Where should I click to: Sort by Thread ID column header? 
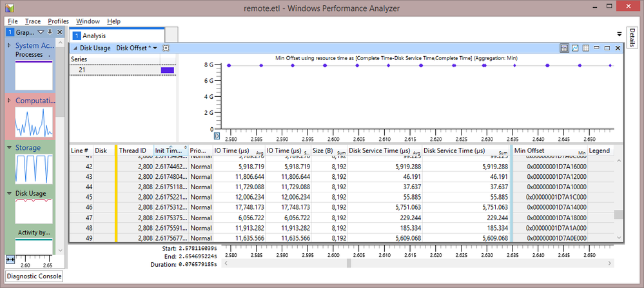[135, 151]
